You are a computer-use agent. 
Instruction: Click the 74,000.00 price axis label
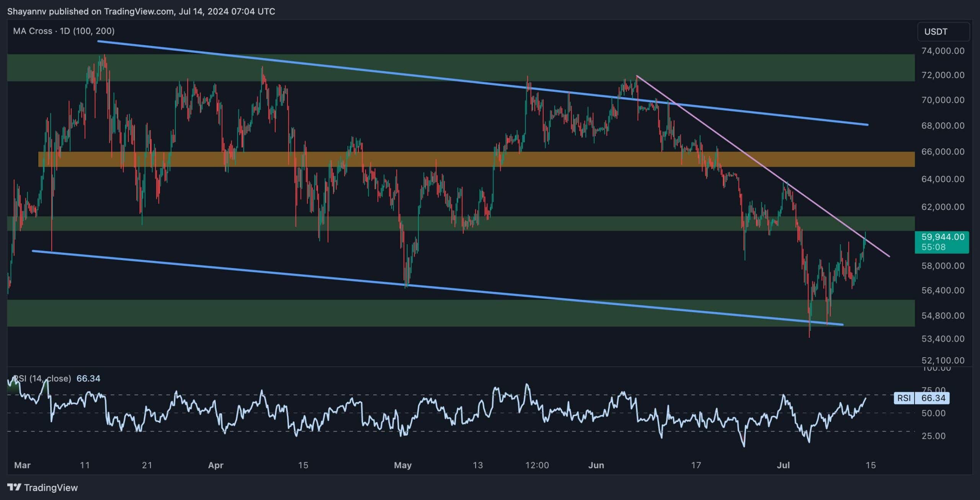(943, 51)
